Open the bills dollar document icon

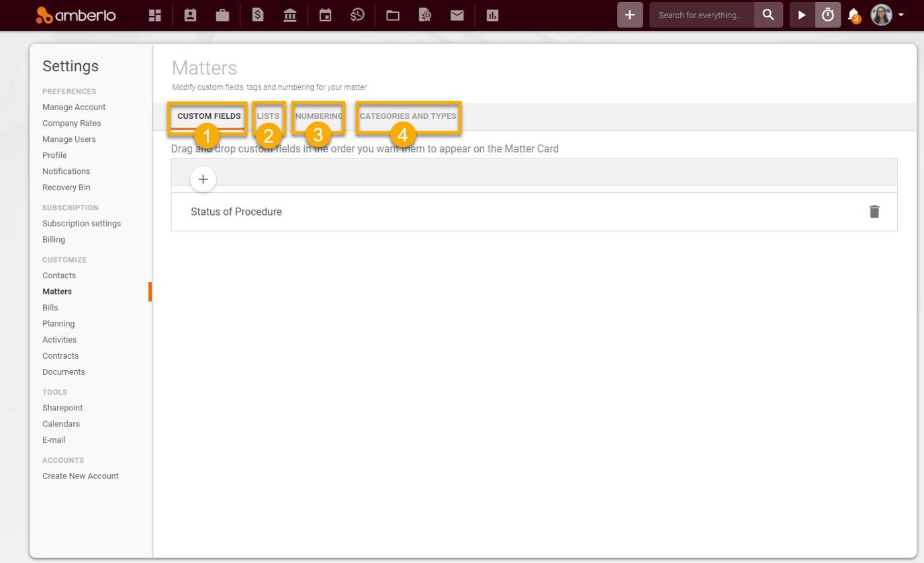[258, 15]
